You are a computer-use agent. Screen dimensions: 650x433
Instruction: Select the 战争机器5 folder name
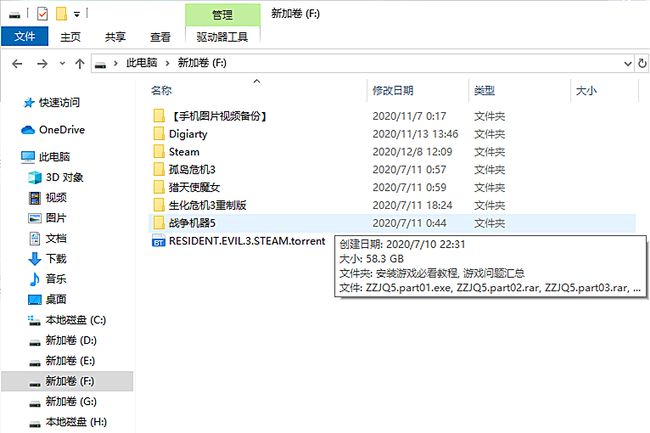tap(192, 223)
